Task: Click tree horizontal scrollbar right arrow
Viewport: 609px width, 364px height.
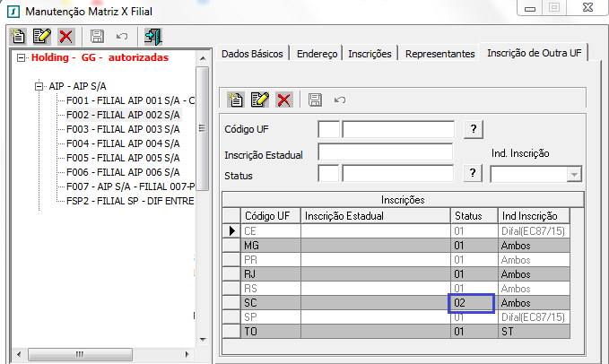Action: point(187,354)
